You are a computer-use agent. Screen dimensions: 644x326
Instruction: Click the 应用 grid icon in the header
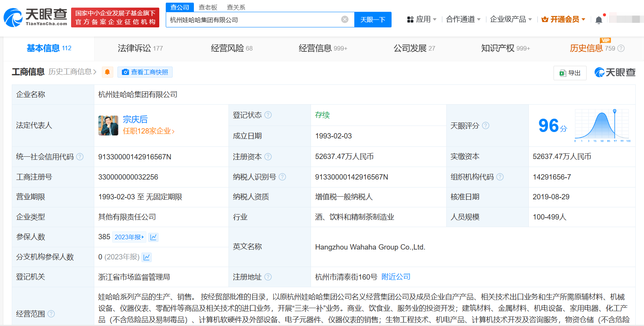pos(410,19)
